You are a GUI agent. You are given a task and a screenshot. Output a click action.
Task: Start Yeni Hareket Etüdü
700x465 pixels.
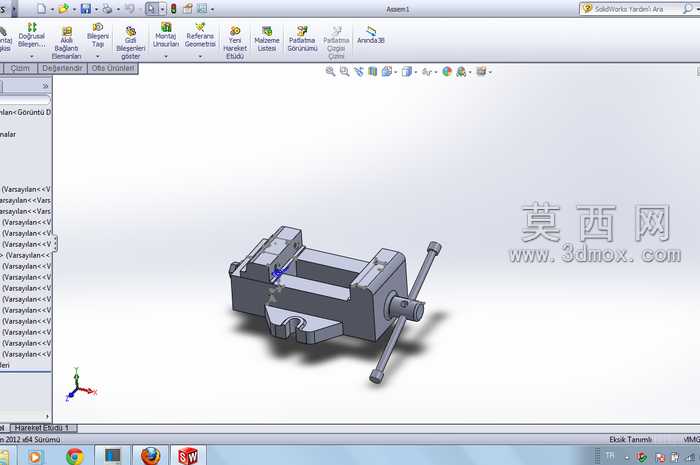point(235,43)
